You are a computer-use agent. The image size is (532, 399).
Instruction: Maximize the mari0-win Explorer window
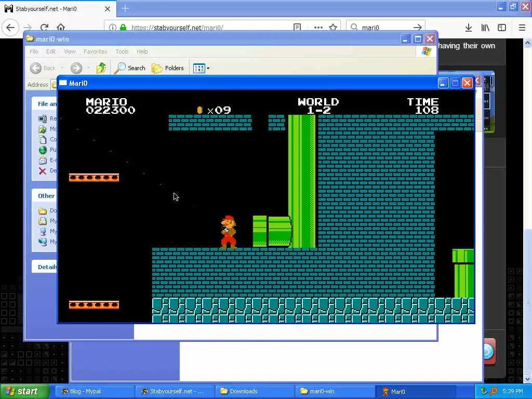tap(418, 39)
